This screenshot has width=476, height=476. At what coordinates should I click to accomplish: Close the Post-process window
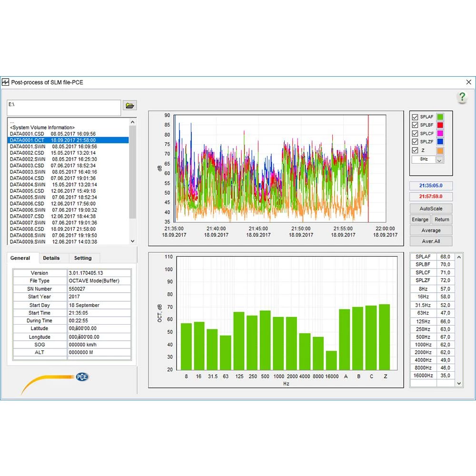(x=468, y=82)
